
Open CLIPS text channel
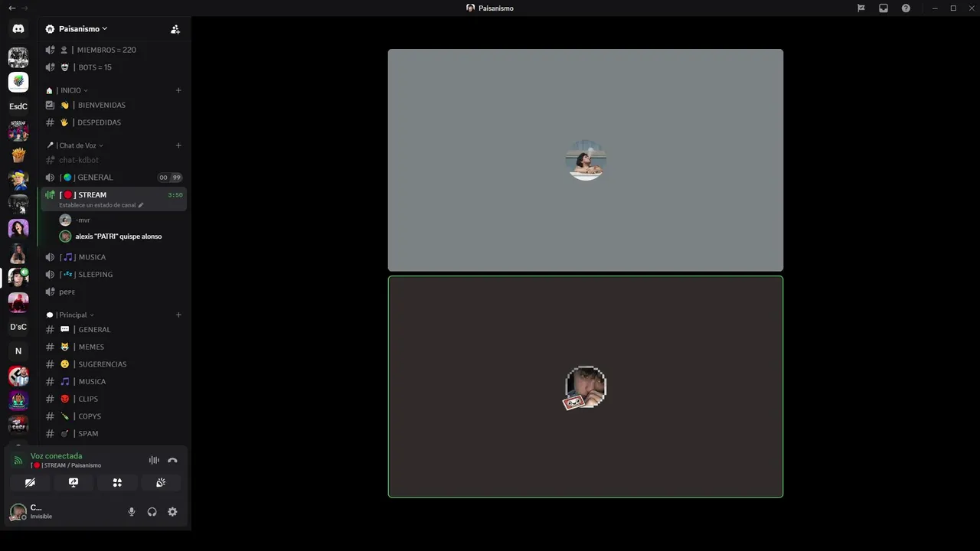click(x=113, y=399)
